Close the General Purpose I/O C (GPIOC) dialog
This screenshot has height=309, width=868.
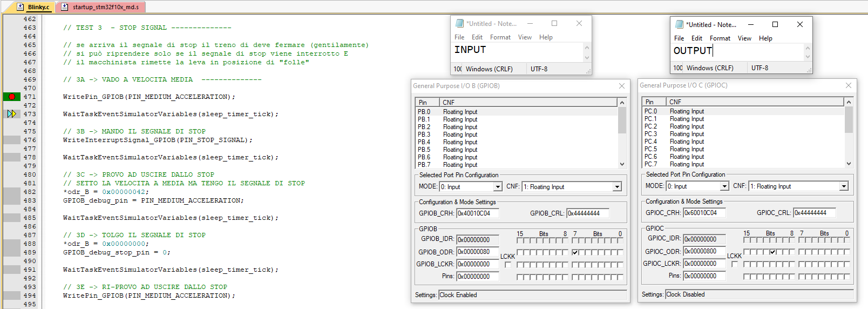click(849, 85)
